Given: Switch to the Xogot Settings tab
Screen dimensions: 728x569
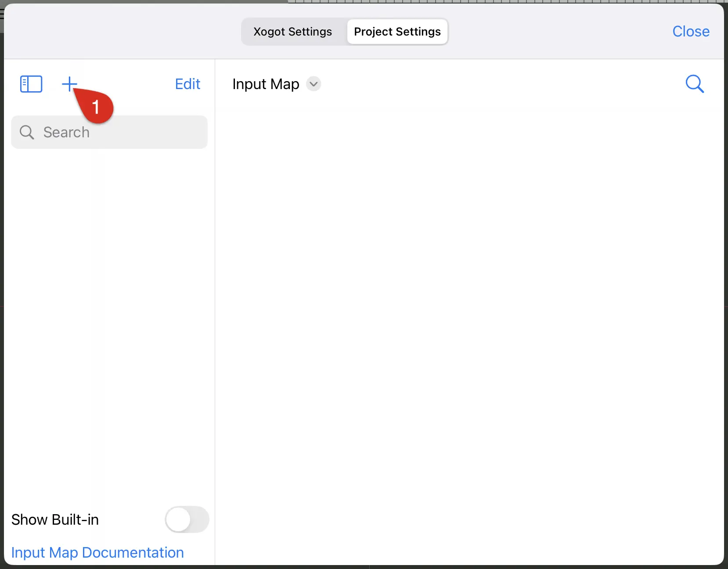Looking at the screenshot, I should pyautogui.click(x=293, y=32).
